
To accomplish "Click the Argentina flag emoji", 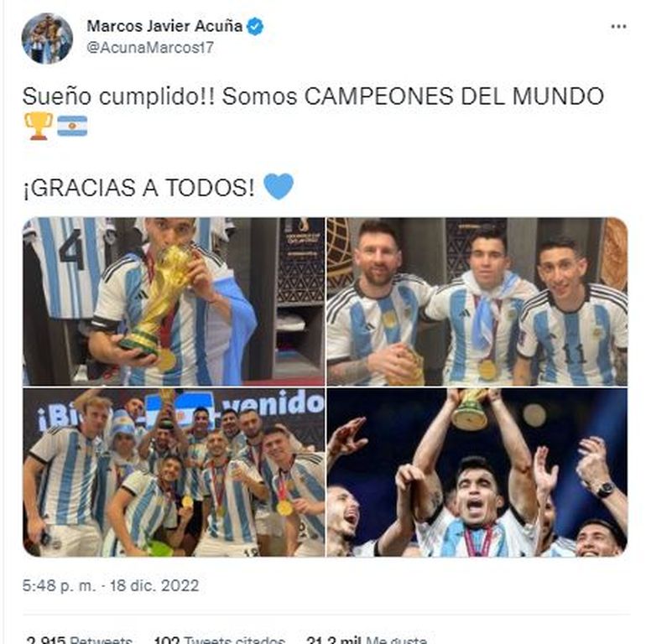I will pyautogui.click(x=72, y=126).
